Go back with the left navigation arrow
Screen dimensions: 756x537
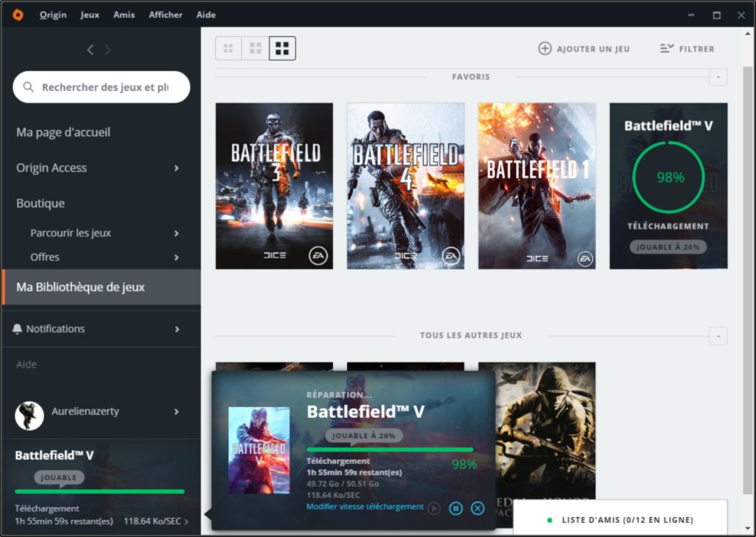[x=90, y=49]
